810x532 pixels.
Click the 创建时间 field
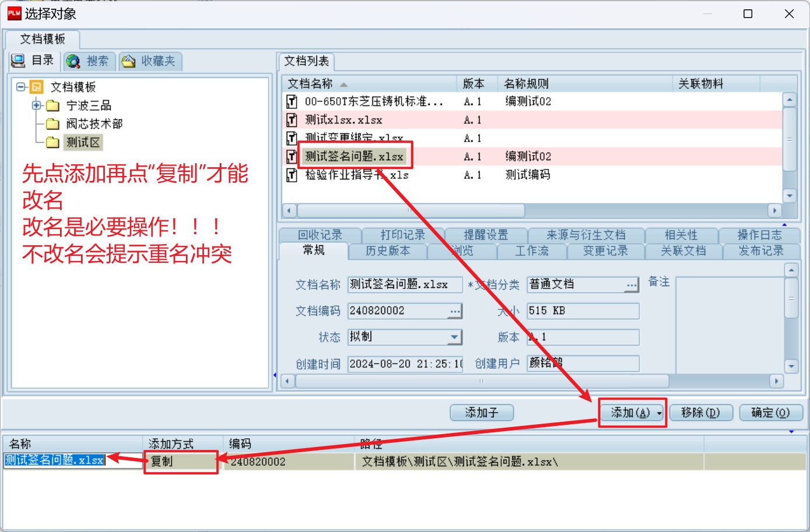pyautogui.click(x=405, y=364)
